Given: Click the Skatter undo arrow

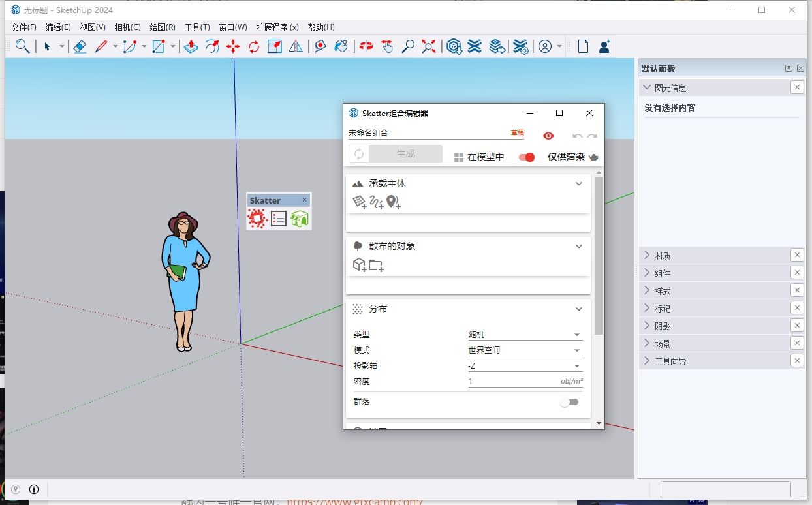Looking at the screenshot, I should (x=577, y=136).
